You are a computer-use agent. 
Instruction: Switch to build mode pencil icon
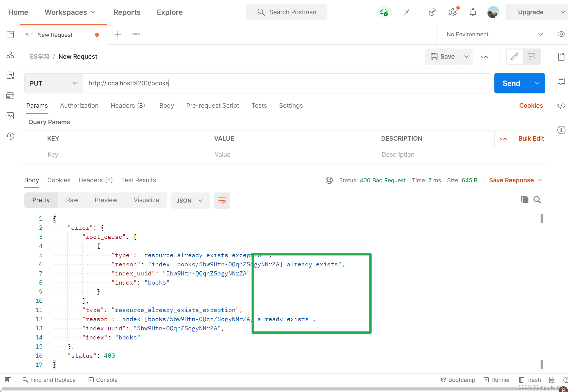(x=514, y=56)
